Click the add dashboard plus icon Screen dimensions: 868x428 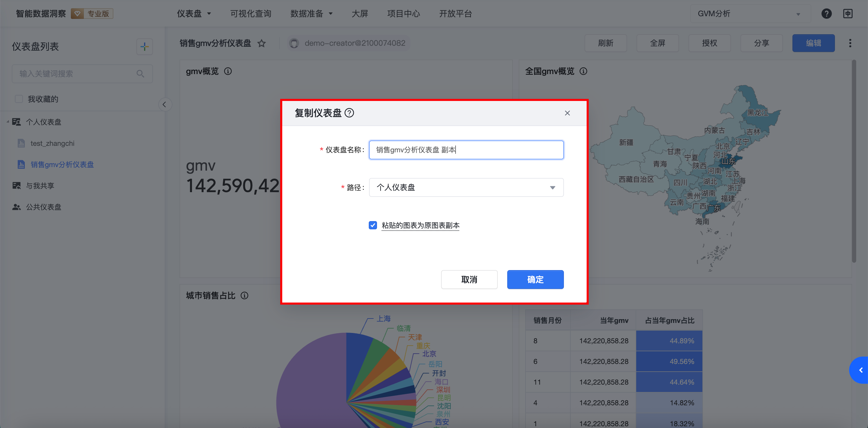144,47
